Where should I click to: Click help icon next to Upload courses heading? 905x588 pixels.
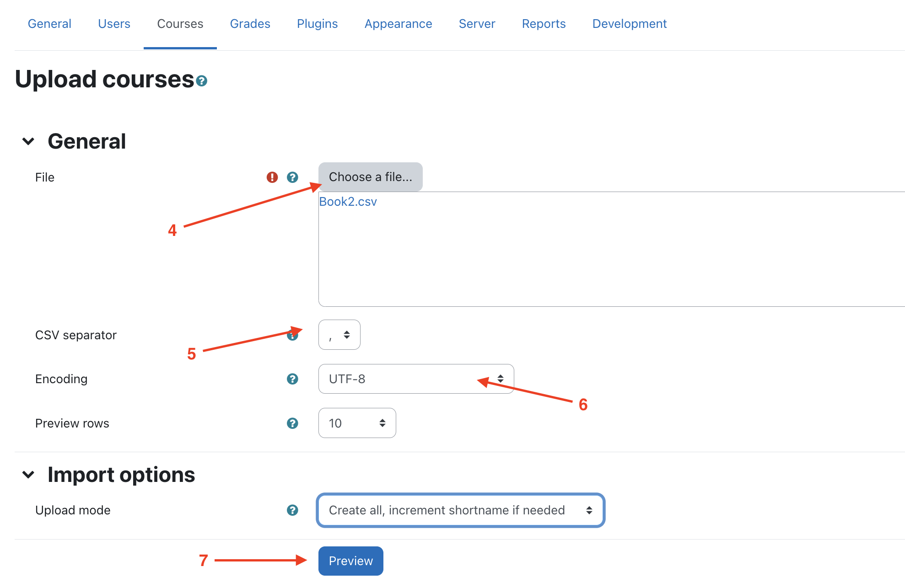[201, 81]
